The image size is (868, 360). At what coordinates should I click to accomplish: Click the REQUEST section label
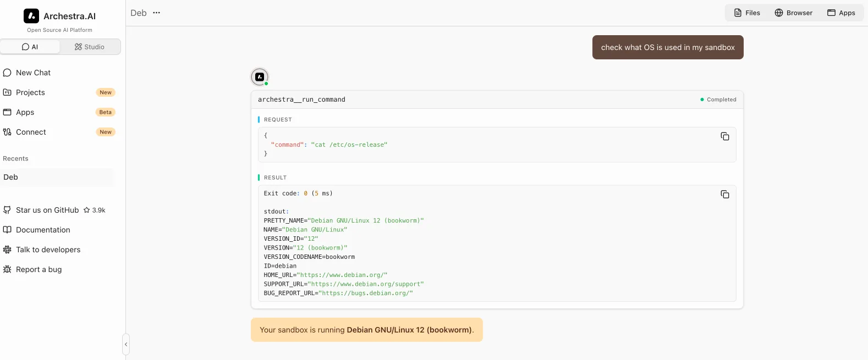[x=278, y=119]
